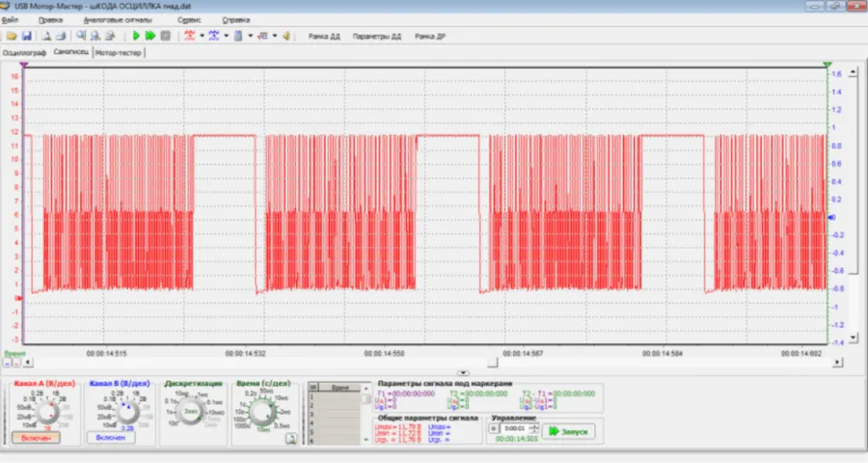The image size is (868, 463).
Task: Open the Сервис menu
Action: [x=189, y=20]
